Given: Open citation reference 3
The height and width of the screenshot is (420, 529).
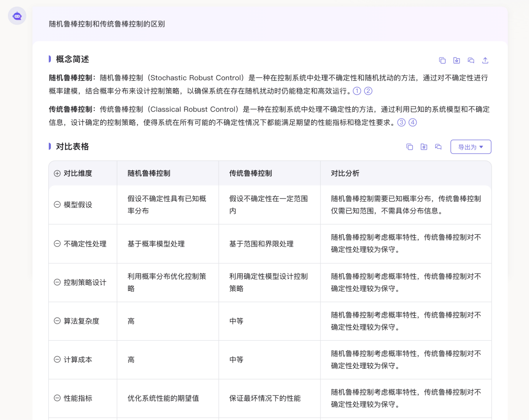Looking at the screenshot, I should point(401,122).
